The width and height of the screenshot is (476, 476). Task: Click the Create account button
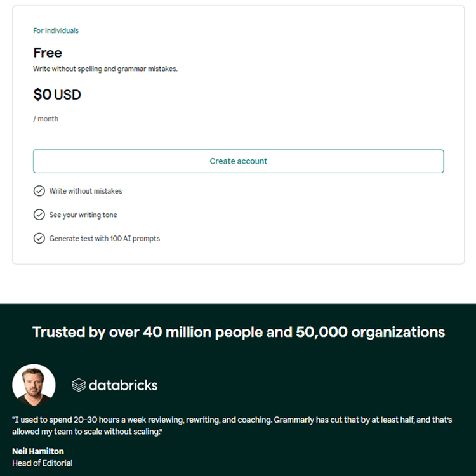tap(238, 161)
